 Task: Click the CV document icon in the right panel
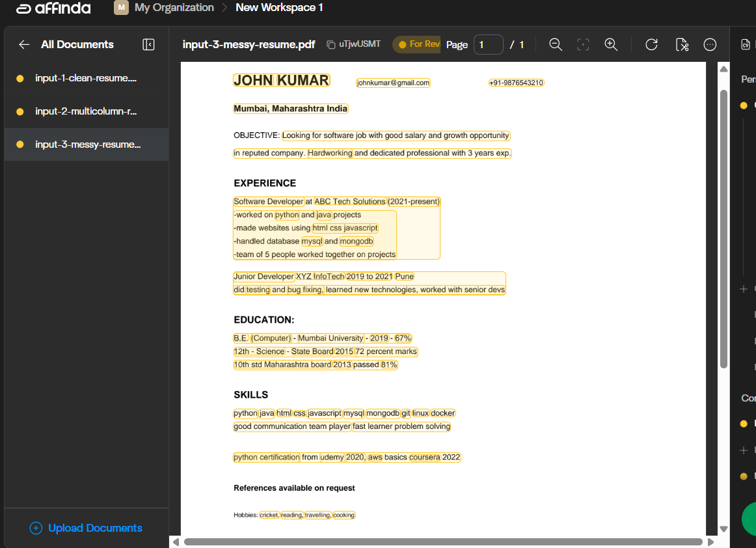point(746,45)
